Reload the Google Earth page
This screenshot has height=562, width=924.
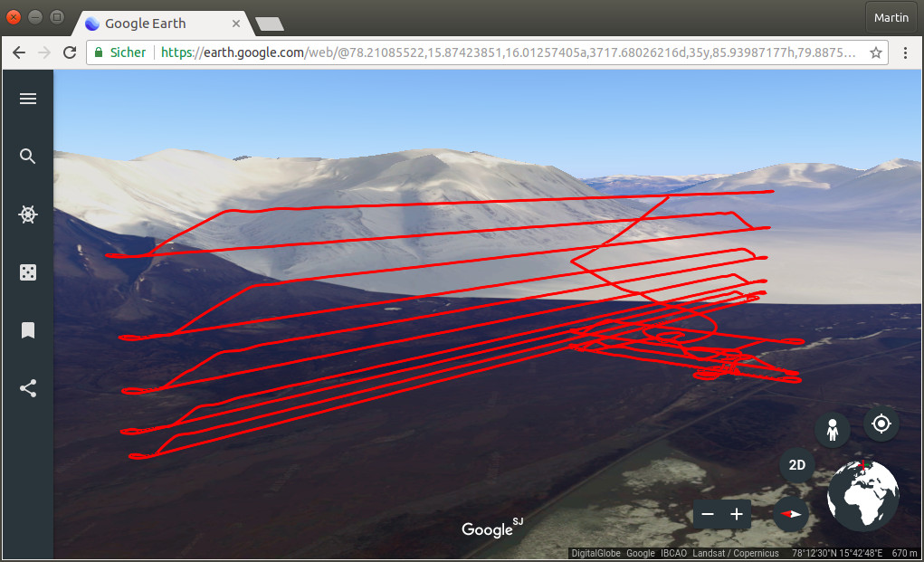[x=70, y=52]
